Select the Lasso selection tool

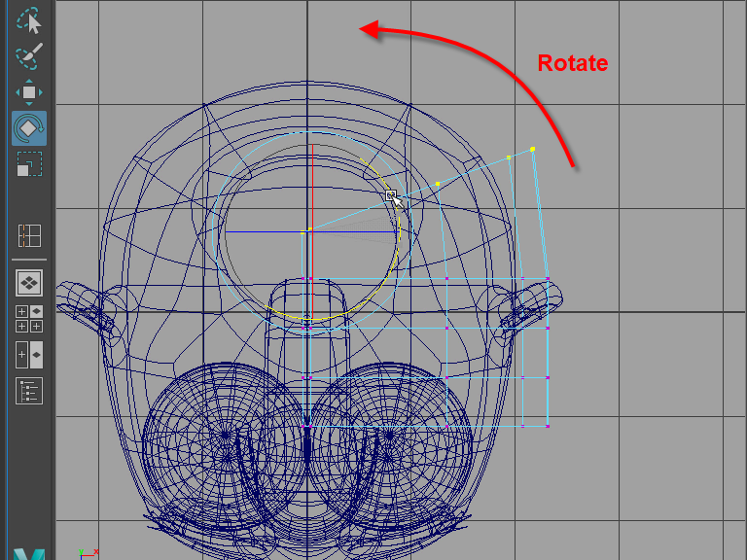click(x=28, y=19)
